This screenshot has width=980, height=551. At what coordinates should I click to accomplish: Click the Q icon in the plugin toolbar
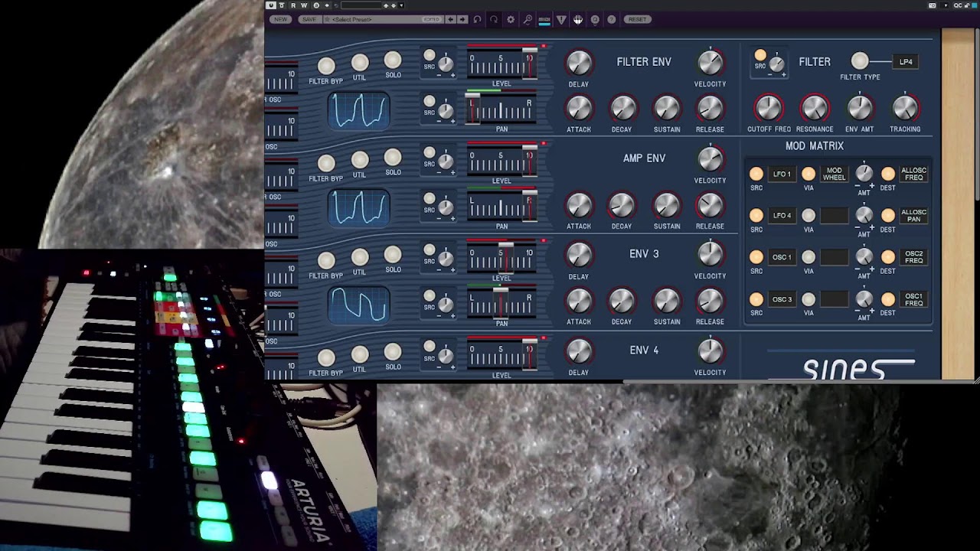595,19
